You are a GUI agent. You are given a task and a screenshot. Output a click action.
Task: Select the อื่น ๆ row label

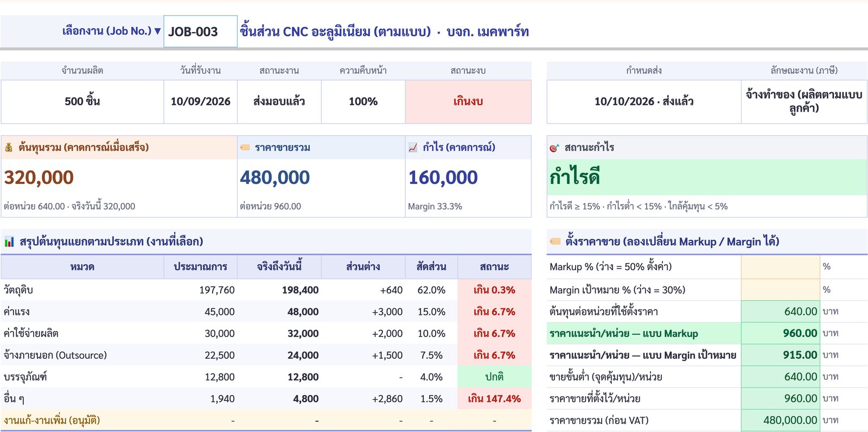(x=14, y=398)
